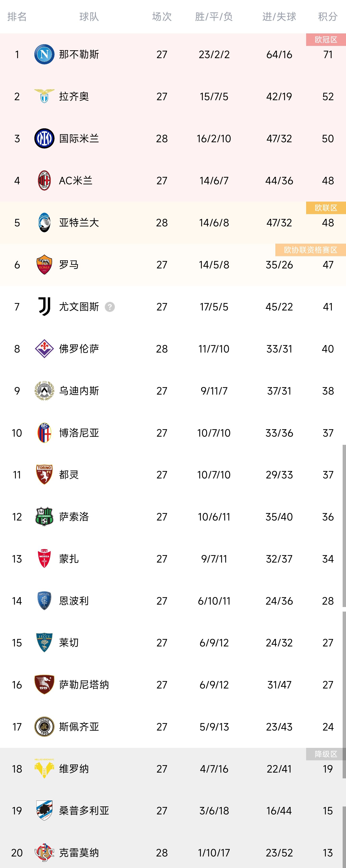Open the 博洛尼亚 team name link
Image resolution: width=346 pixels, height=868 pixels.
(x=79, y=433)
